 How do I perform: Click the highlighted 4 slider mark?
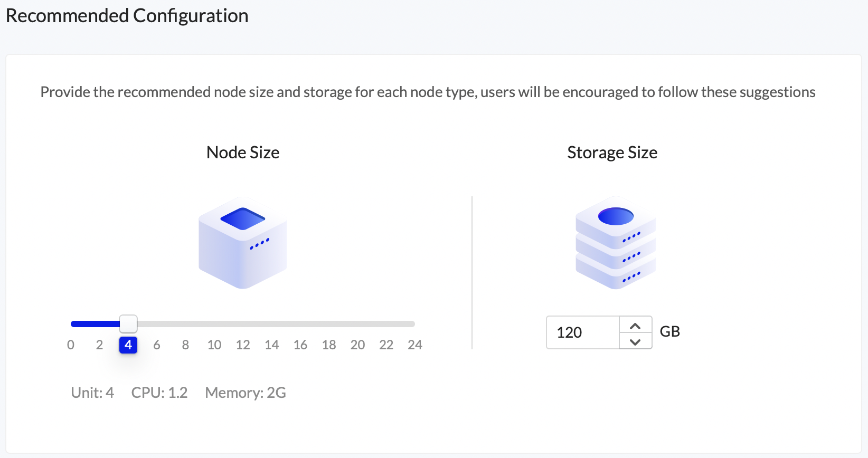(x=128, y=345)
